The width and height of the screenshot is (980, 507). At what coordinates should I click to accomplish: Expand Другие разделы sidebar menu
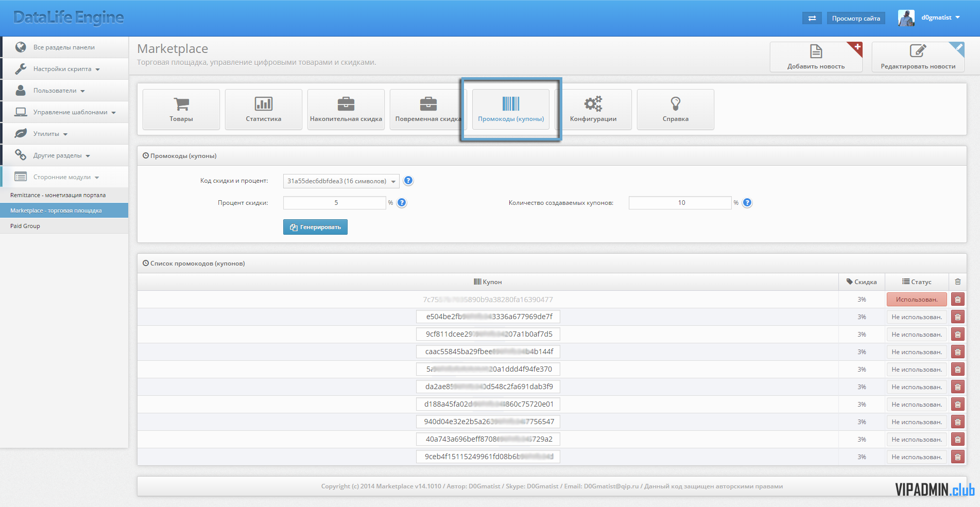pos(64,155)
